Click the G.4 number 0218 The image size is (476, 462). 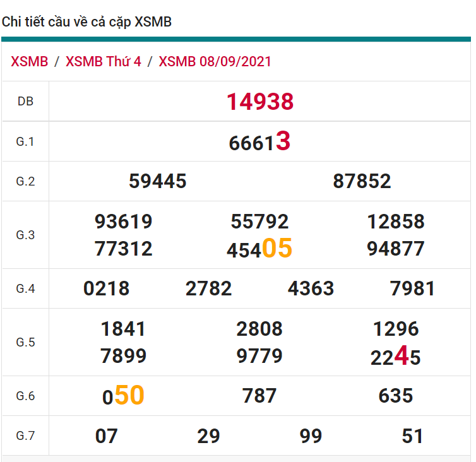tap(107, 289)
